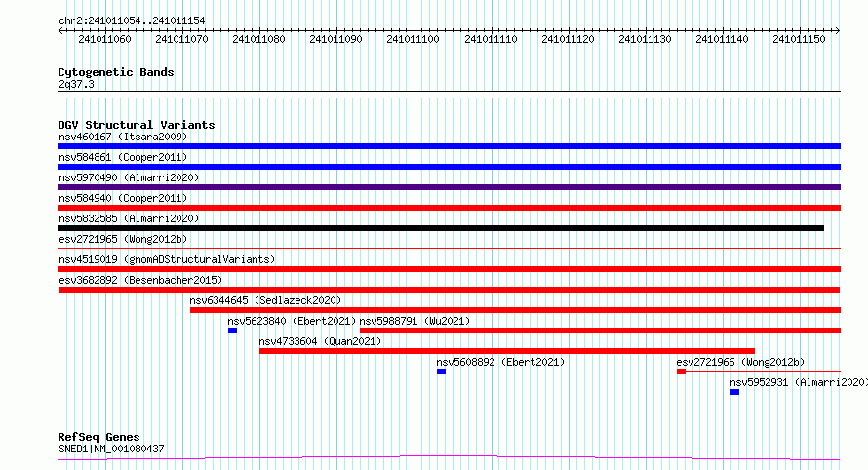Click ruler position 241011150
This screenshot has height=470, width=868.
[x=799, y=39]
